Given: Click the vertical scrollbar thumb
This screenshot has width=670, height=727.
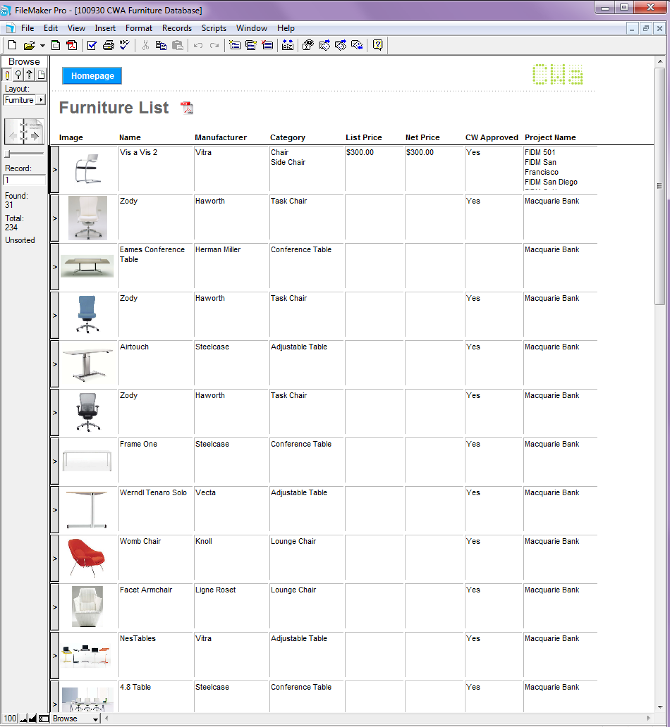Looking at the screenshot, I should tap(659, 185).
